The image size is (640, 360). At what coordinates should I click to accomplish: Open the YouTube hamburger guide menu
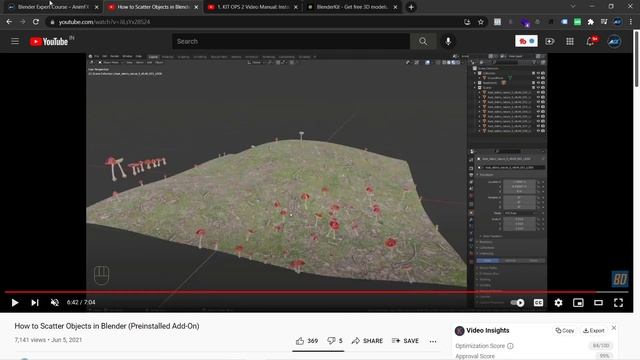(15, 41)
